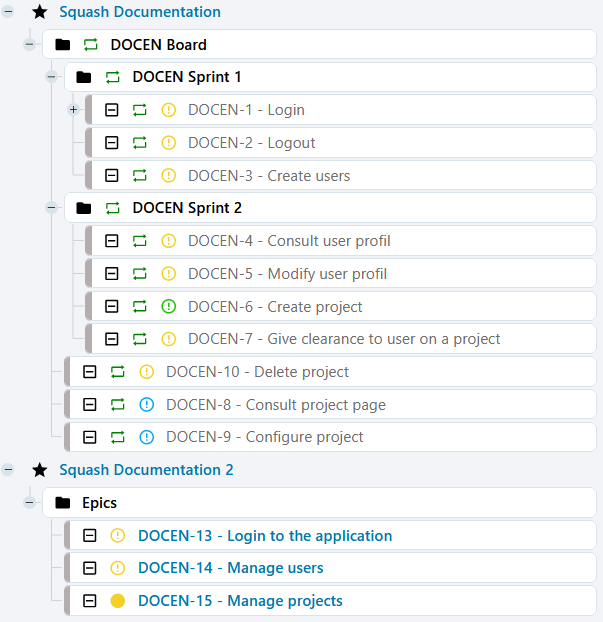Click the requirement box icon of DOCEN-3
The image size is (603, 622).
(112, 175)
